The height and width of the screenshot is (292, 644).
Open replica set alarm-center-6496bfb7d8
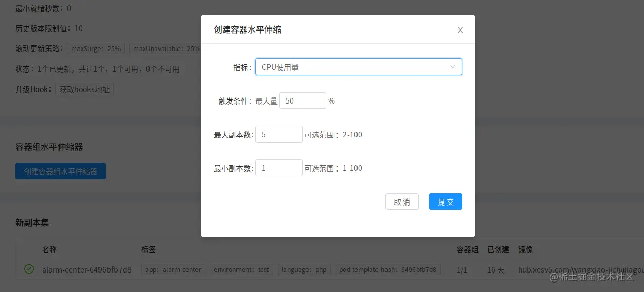click(87, 269)
